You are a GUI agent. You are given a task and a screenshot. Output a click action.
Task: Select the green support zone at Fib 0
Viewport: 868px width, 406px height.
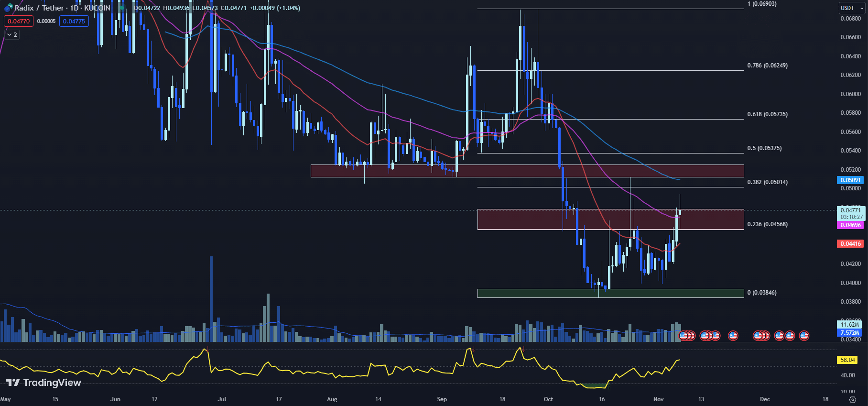click(x=611, y=293)
